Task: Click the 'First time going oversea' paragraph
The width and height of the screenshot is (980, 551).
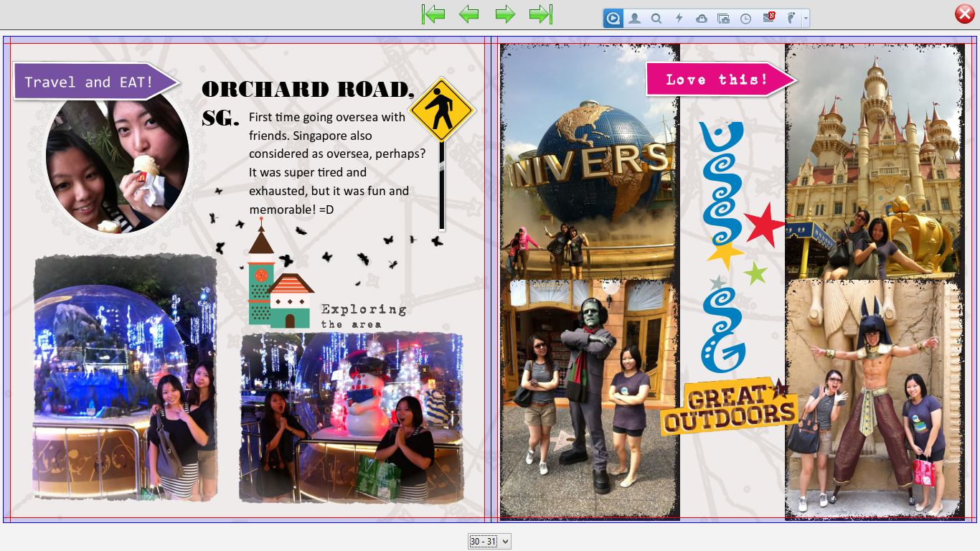Action: [338, 163]
